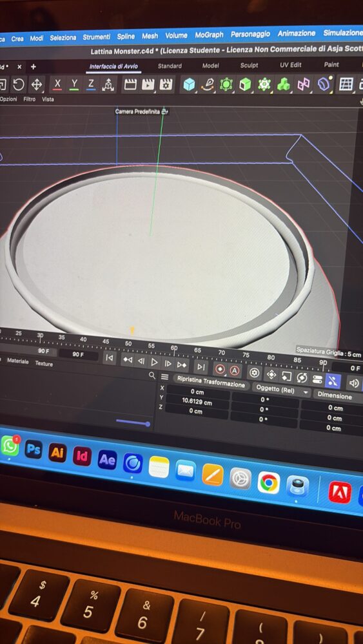Screen dimensions: 363x644
Task: Open Photoshop from the Dock
Action: [x=34, y=450]
